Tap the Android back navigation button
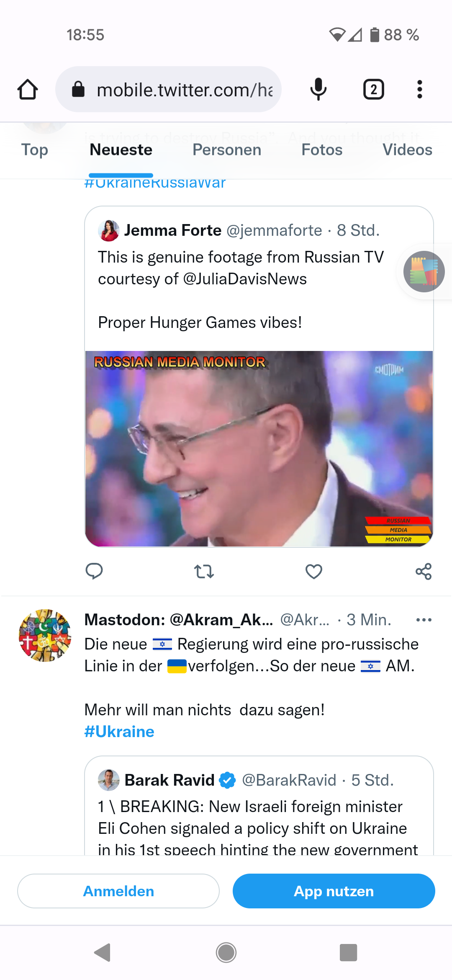Screen dimensions: 452x980 coord(103,952)
